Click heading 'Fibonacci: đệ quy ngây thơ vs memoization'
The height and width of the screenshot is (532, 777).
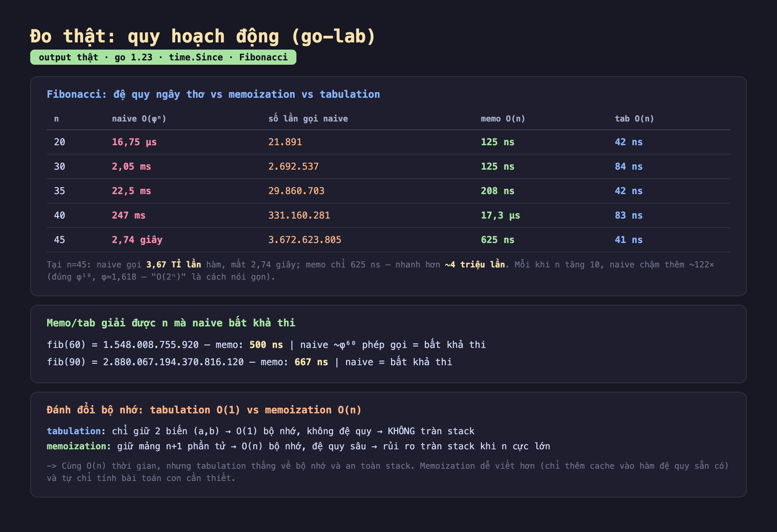tap(213, 94)
